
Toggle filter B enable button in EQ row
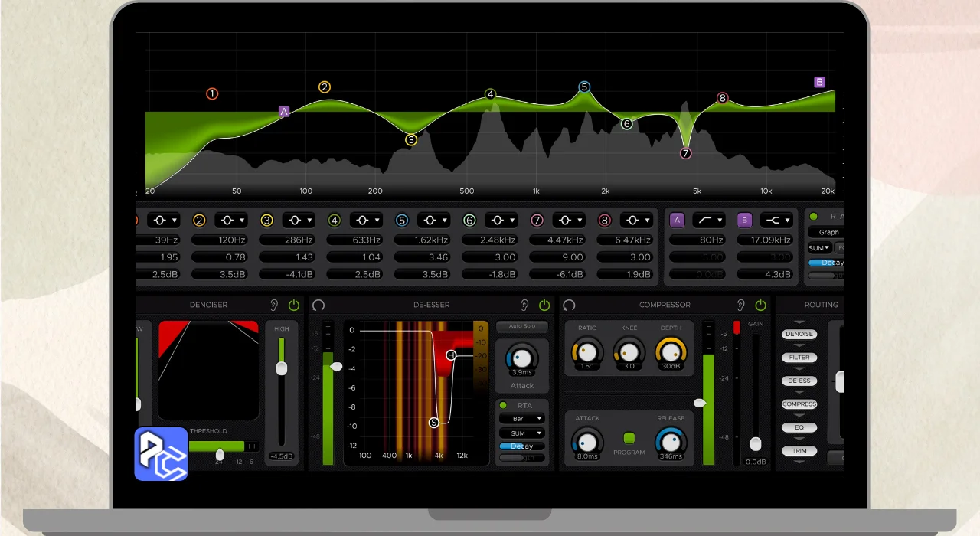744,221
